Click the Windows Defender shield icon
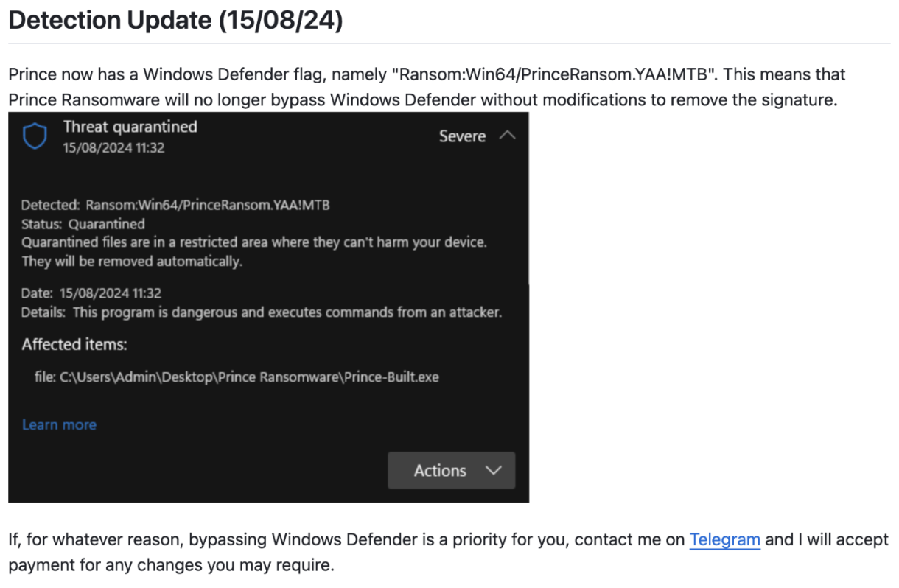Screen dimensions: 899x588 pos(35,136)
